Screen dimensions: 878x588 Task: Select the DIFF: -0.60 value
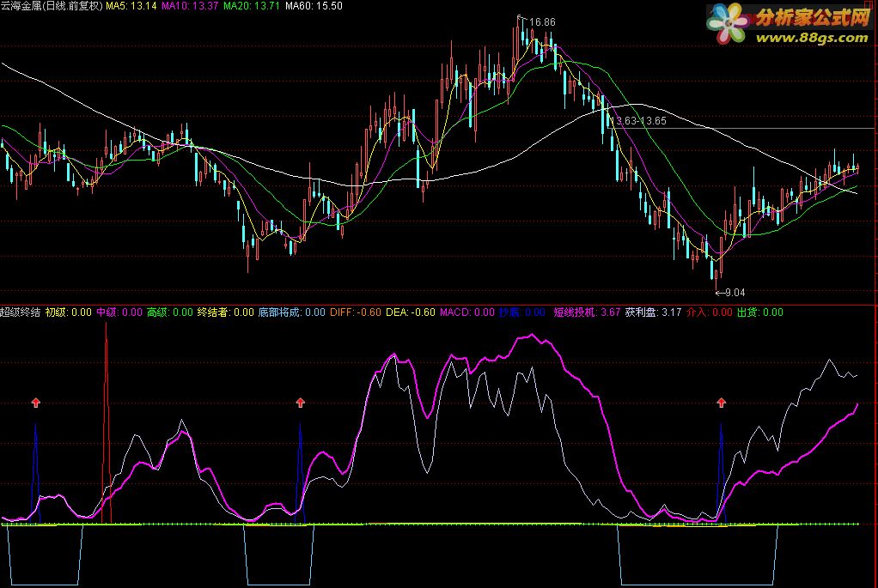coord(356,312)
